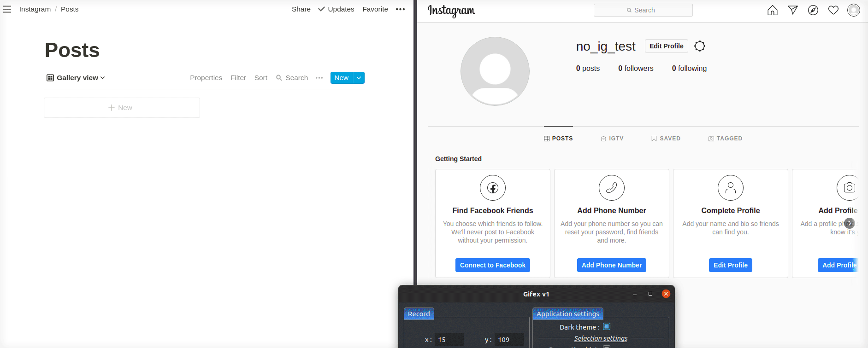This screenshot has width=868, height=348.
Task: Open the New button dropdown arrow
Action: 359,78
